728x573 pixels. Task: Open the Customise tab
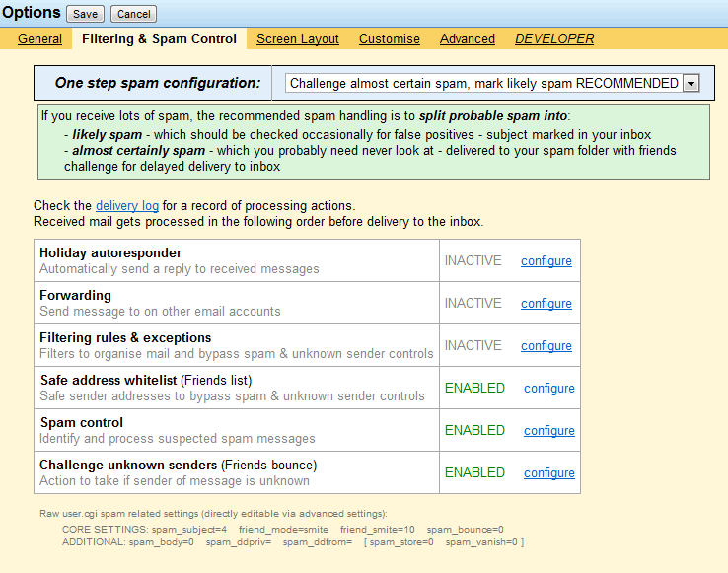[390, 39]
